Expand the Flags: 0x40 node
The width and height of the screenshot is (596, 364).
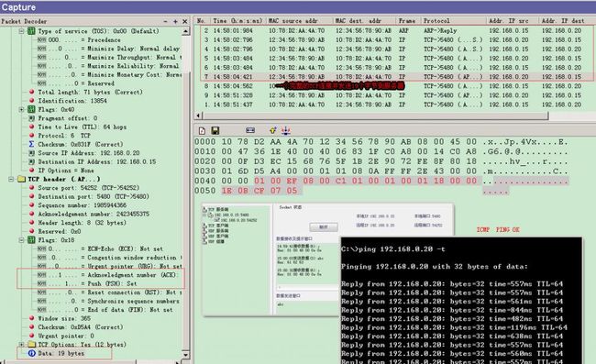click(21, 109)
